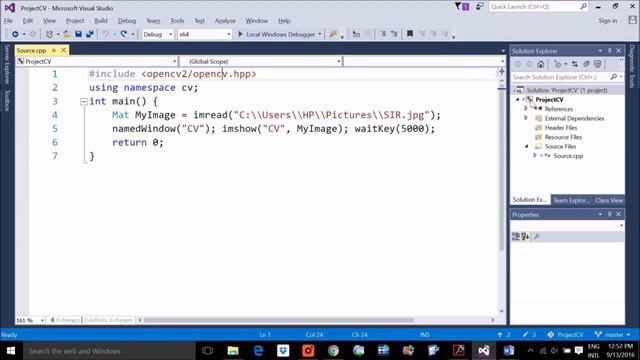The height and width of the screenshot is (360, 640).
Task: Open the debugger target dropdown arrow
Action: tap(320, 34)
